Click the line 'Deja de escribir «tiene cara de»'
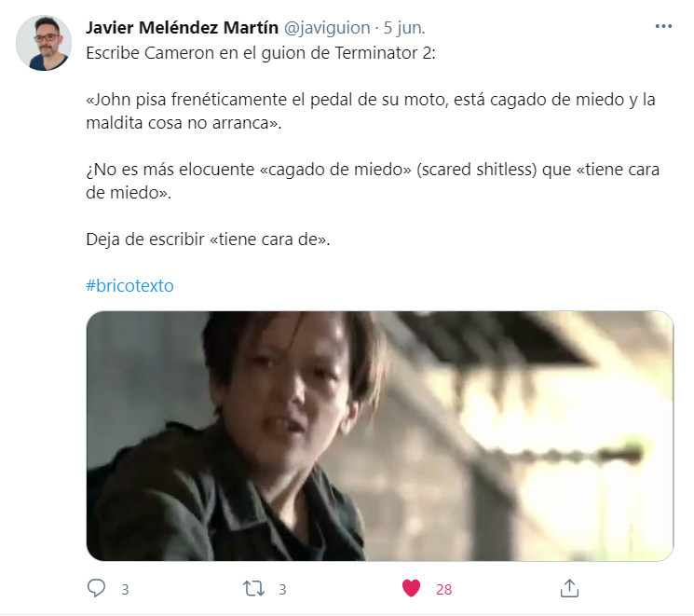 pos(208,240)
